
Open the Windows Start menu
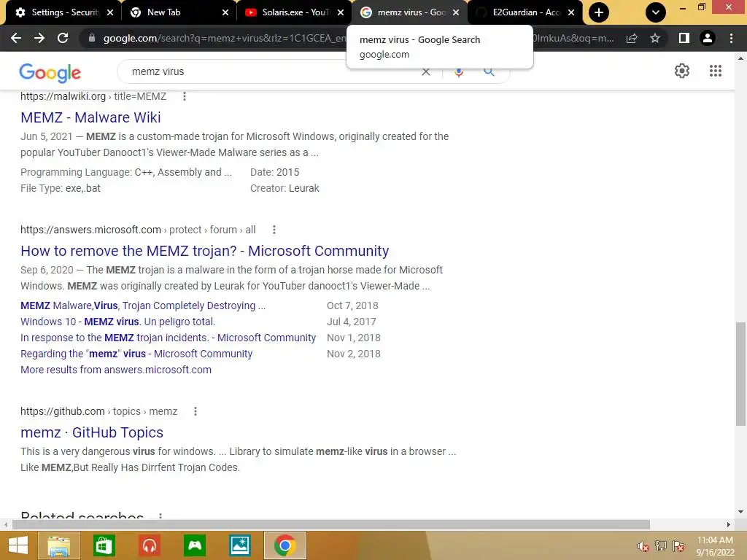point(18,545)
